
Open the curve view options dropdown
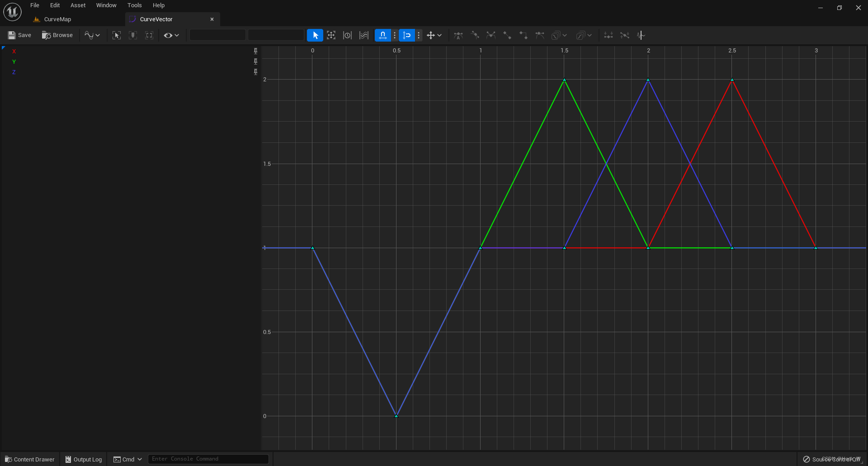171,35
